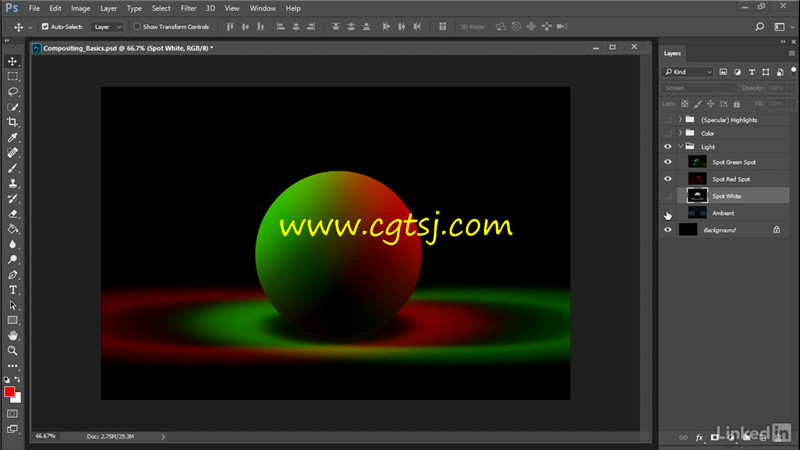Open the Layers panel options menu
Image resolution: width=800 pixels, height=450 pixels.
pyautogui.click(x=792, y=53)
